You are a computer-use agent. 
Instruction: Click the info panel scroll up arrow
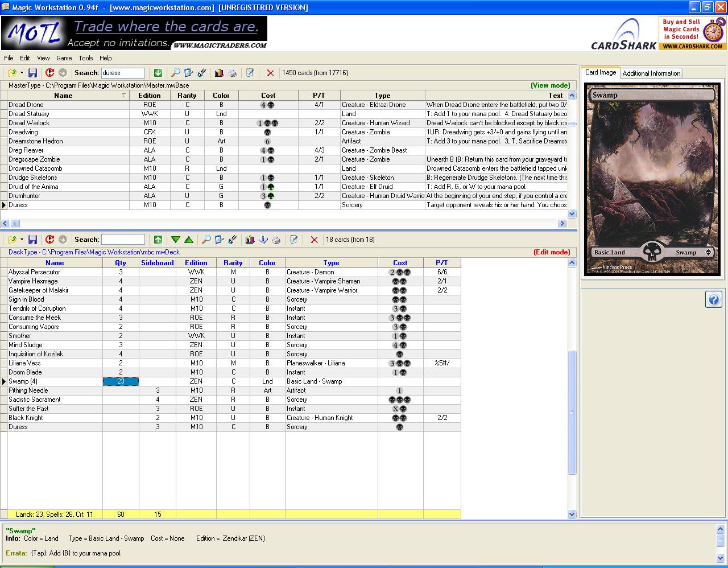click(x=720, y=528)
